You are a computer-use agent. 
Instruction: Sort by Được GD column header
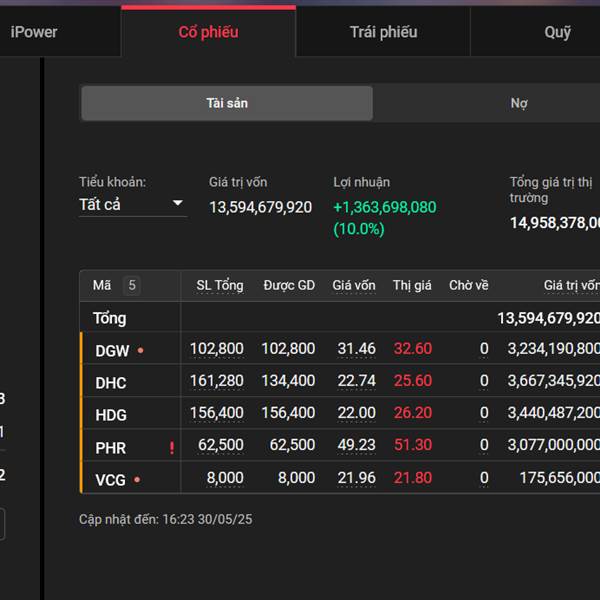click(289, 285)
